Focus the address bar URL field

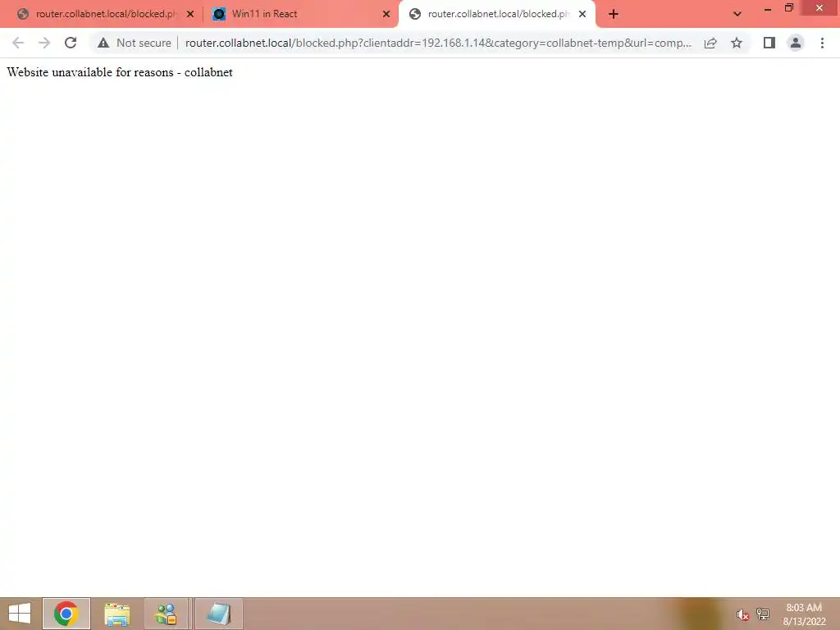click(438, 43)
